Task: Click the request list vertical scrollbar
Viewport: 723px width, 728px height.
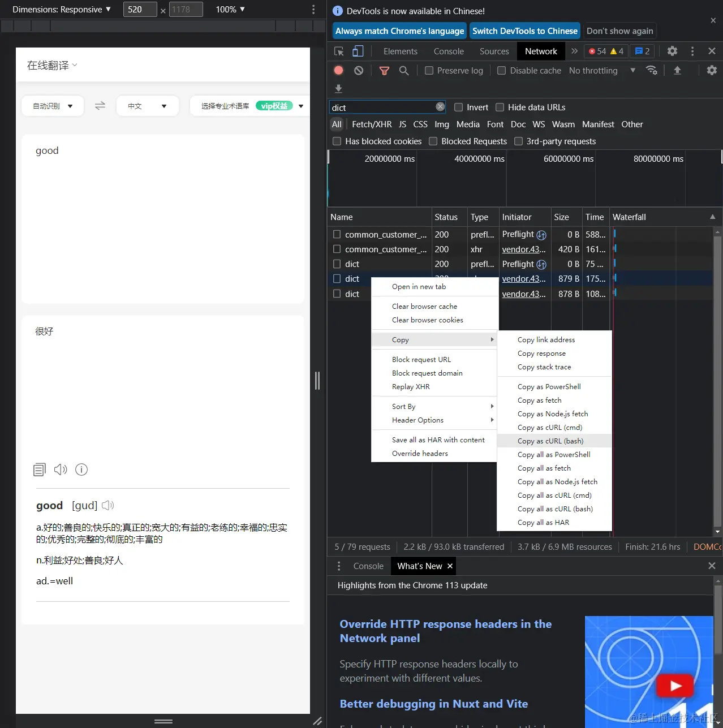Action: pyautogui.click(x=717, y=382)
